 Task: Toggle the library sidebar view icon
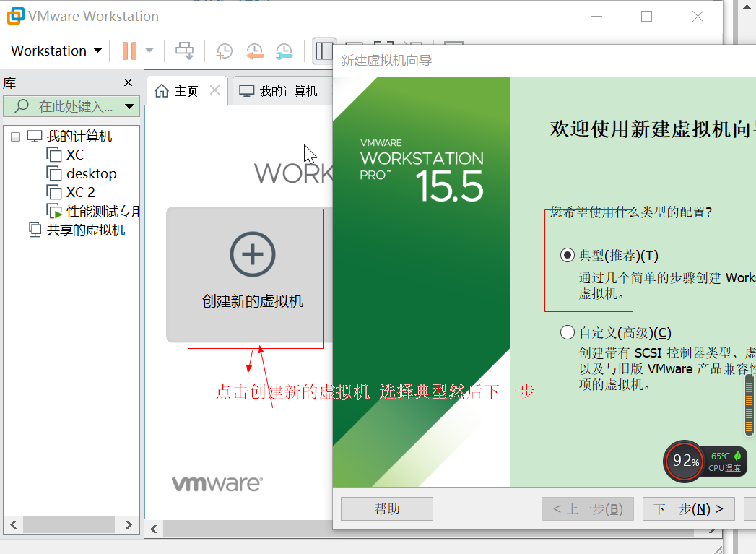pyautogui.click(x=323, y=51)
